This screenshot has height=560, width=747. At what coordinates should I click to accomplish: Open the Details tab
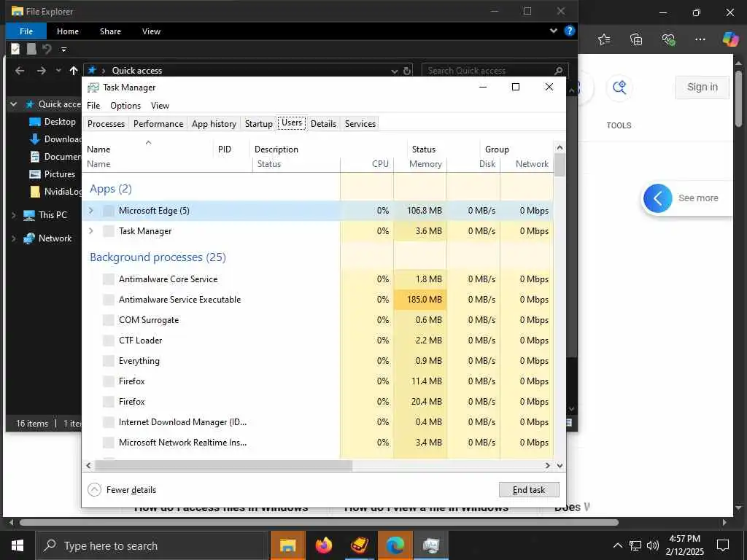coord(323,124)
